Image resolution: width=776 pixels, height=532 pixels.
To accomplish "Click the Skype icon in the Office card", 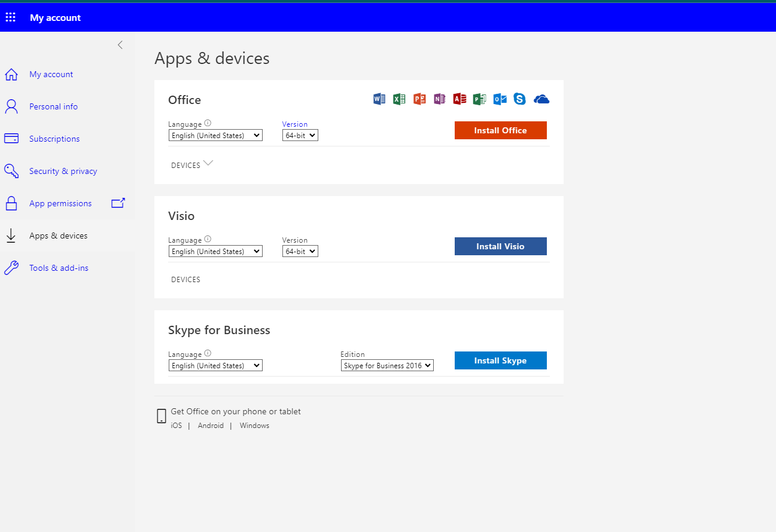I will tap(520, 99).
